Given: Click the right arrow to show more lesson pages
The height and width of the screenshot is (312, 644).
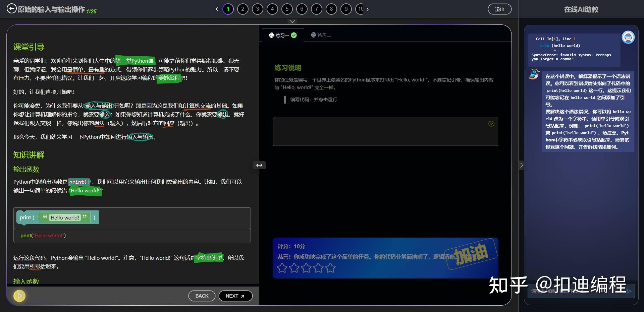Looking at the screenshot, I should 368,9.
